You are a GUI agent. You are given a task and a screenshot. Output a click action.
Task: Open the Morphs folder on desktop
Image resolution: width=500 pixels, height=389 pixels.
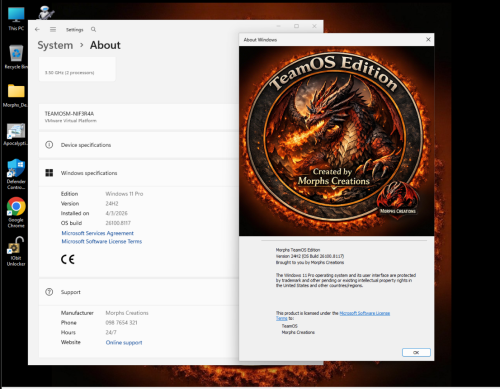[16, 95]
